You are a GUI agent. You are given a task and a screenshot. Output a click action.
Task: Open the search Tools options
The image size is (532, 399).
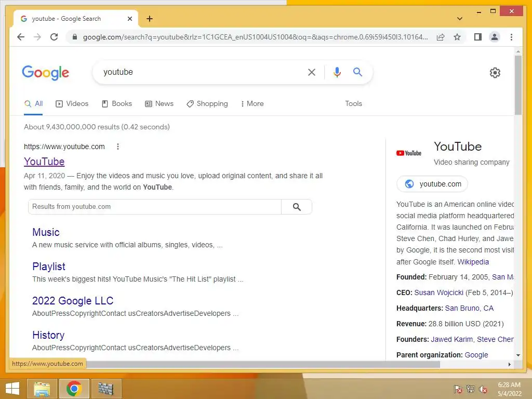click(x=353, y=104)
